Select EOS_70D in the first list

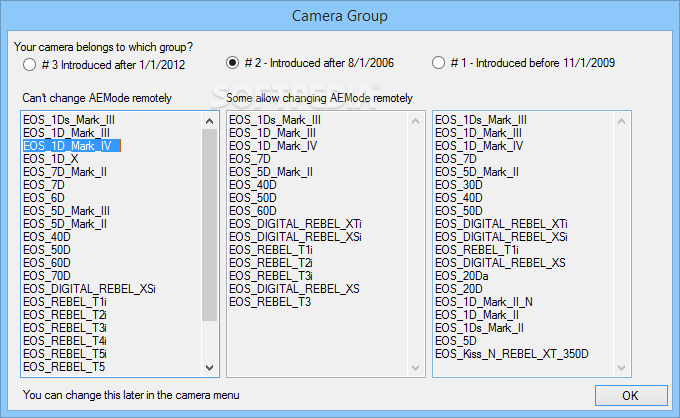click(x=47, y=276)
